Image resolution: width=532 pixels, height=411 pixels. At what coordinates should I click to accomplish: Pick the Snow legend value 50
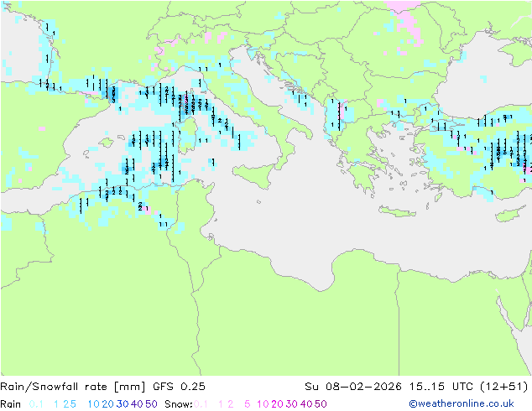(x=321, y=404)
